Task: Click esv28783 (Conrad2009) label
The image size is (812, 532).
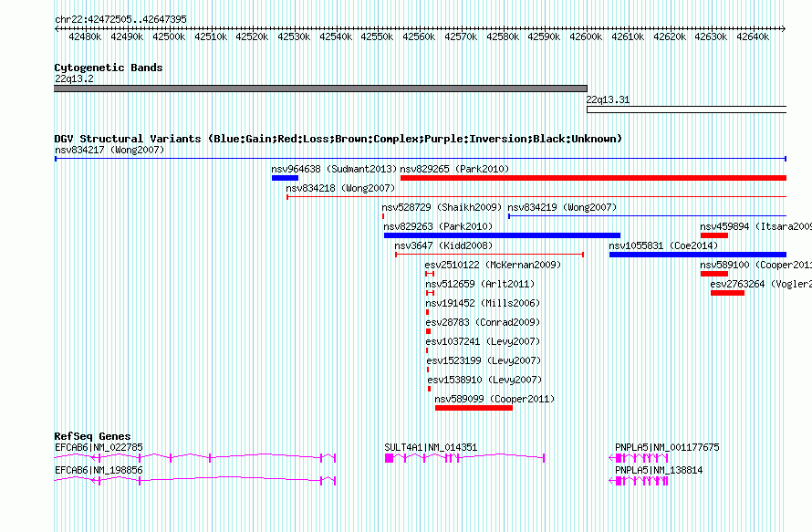Action: click(x=482, y=322)
